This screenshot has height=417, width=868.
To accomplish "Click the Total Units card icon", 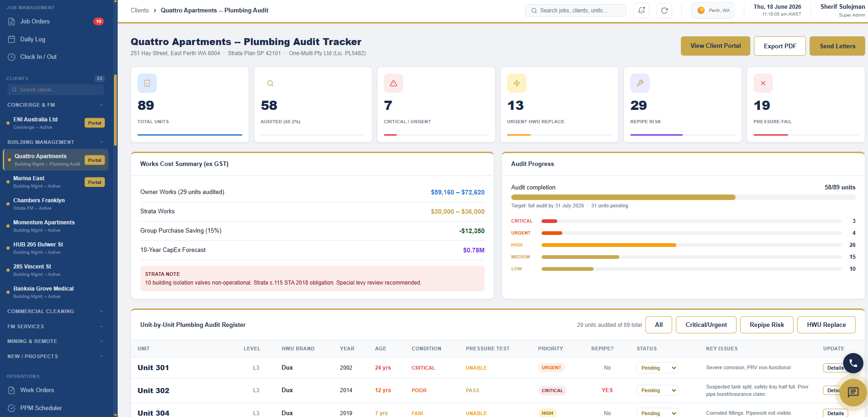I will (x=147, y=83).
